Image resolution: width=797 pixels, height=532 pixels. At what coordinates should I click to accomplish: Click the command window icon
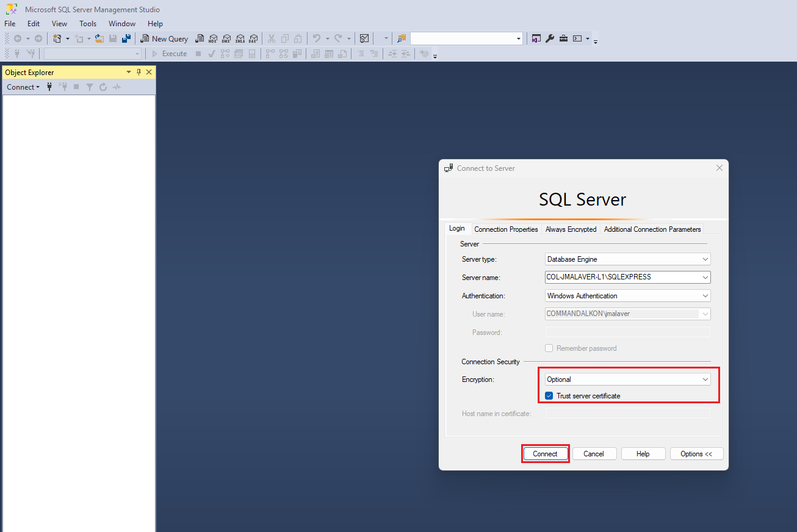pos(577,38)
